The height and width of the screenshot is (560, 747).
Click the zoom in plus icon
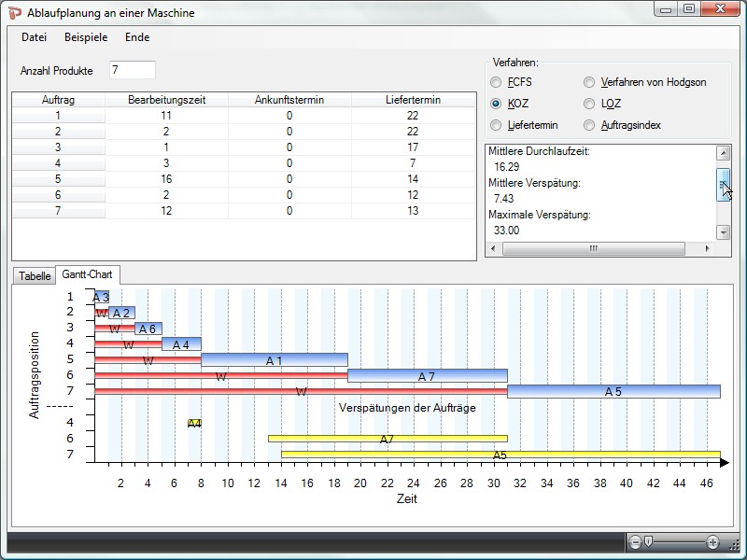coord(713,541)
